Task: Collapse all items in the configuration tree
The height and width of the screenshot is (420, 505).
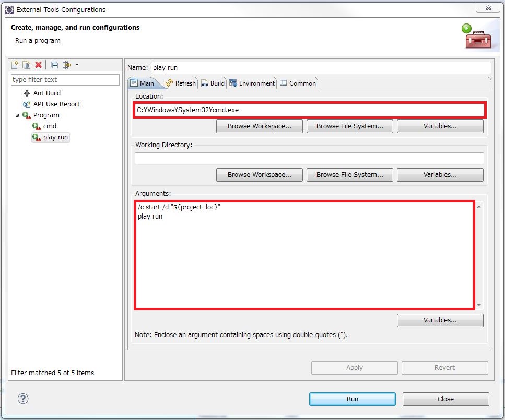Action: click(x=54, y=65)
